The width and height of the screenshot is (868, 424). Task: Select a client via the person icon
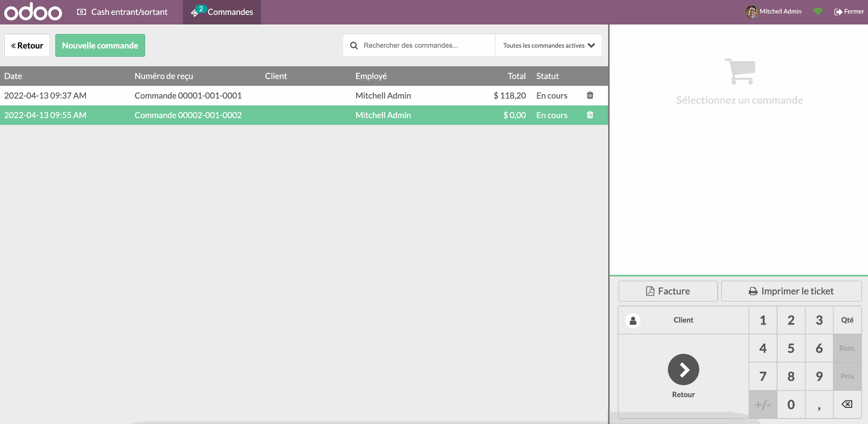tap(632, 320)
